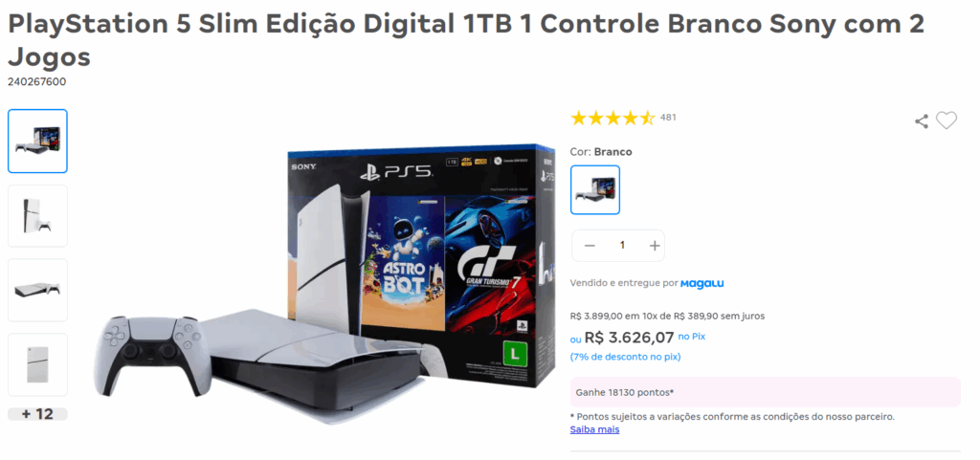This screenshot has width=980, height=460.
Task: Select second thumbnail of vertical console
Action: click(x=37, y=215)
